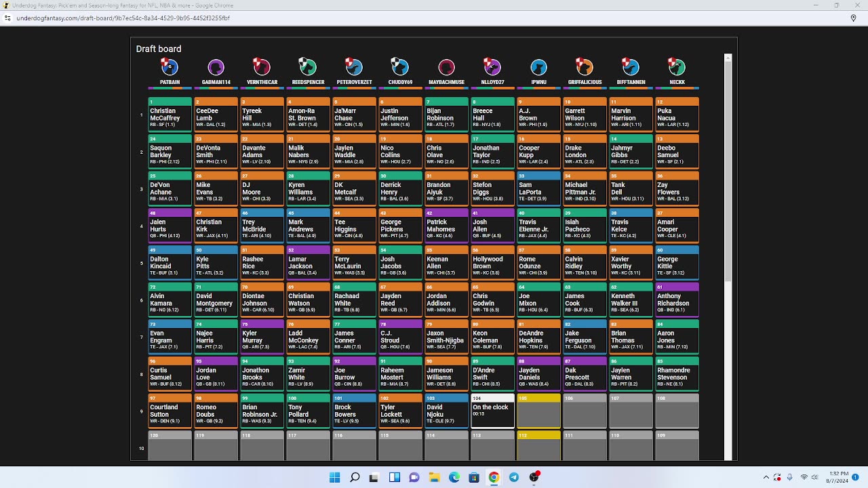The image size is (868, 488).
Task: Open the David Njoku pick card
Action: tap(446, 411)
